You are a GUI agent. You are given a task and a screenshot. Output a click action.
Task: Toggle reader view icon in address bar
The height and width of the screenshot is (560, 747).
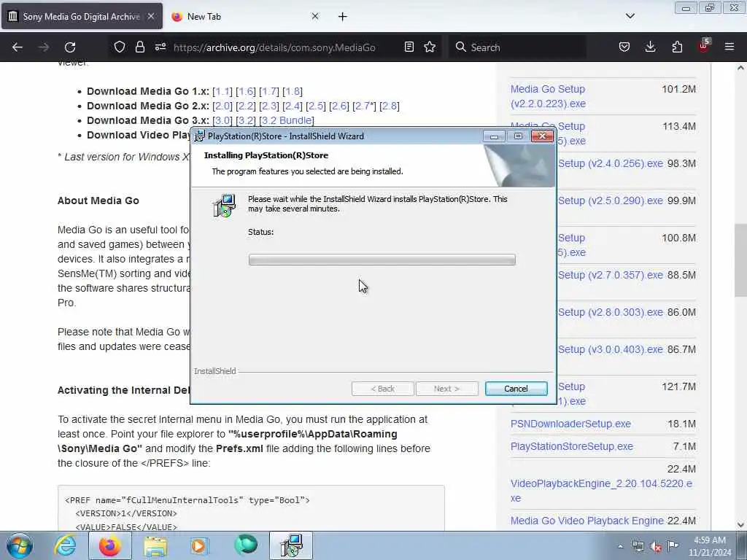point(409,47)
